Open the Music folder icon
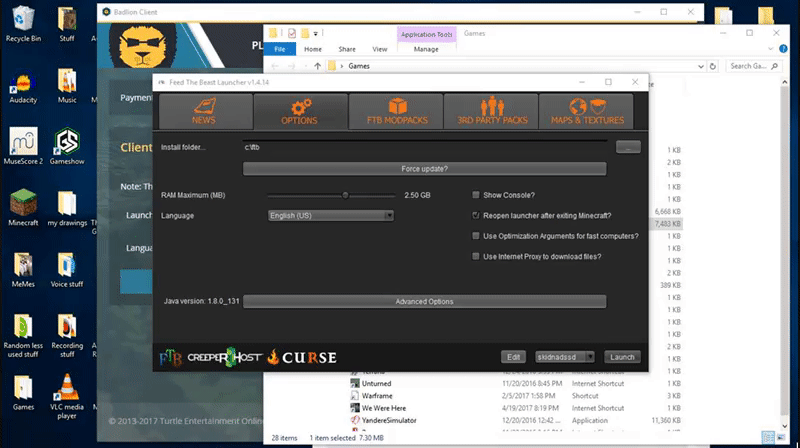The width and height of the screenshot is (800, 448). click(67, 87)
